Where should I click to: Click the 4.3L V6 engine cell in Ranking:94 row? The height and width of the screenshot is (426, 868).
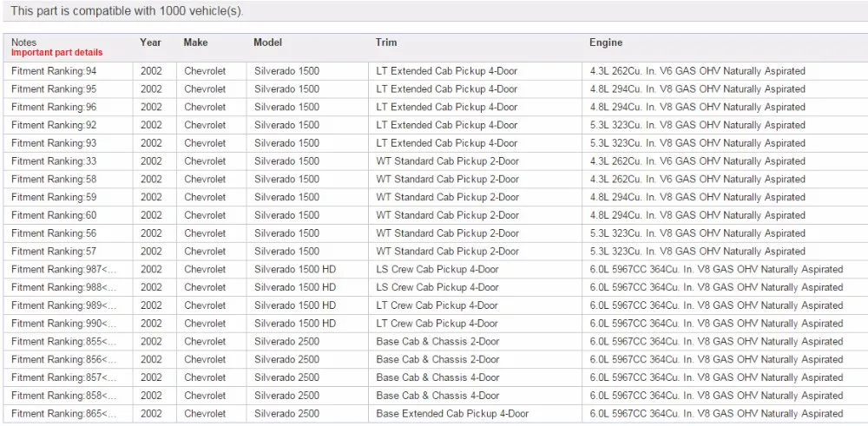725,71
